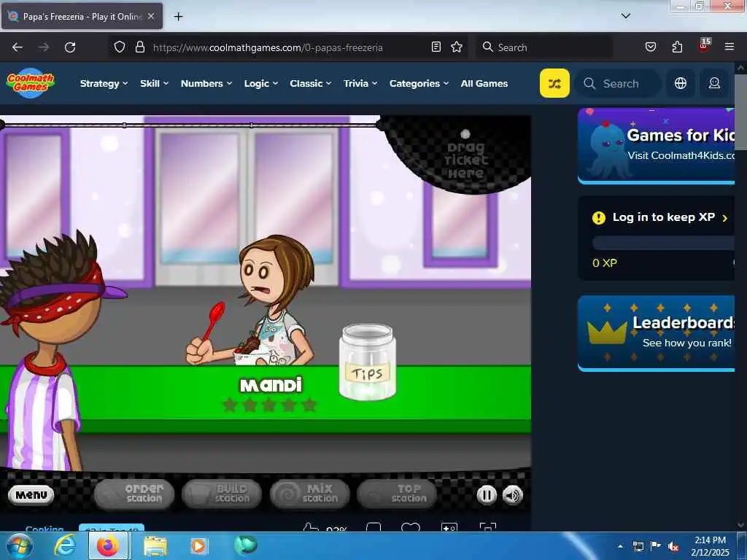Open the Action Center flag icon

656,546
